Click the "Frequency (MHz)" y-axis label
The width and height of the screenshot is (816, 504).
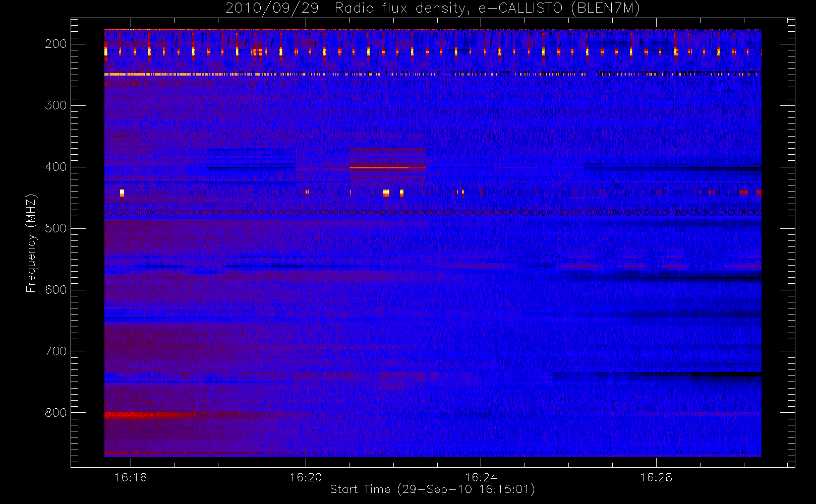pos(31,243)
